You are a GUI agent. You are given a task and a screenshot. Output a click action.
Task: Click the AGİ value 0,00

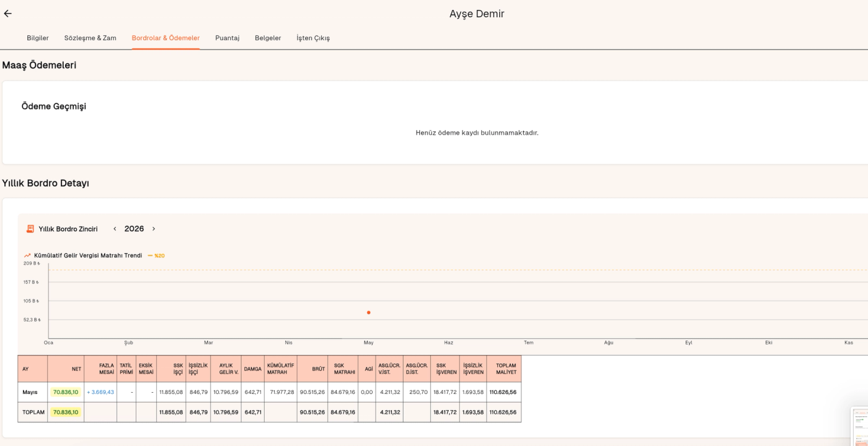[x=367, y=392]
